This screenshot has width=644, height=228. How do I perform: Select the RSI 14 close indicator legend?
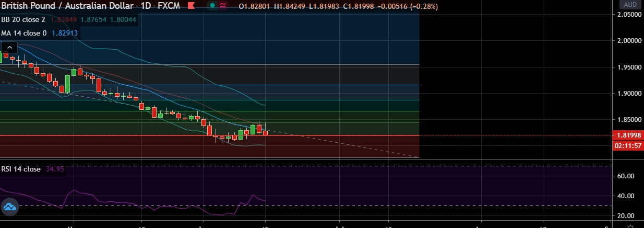click(21, 169)
